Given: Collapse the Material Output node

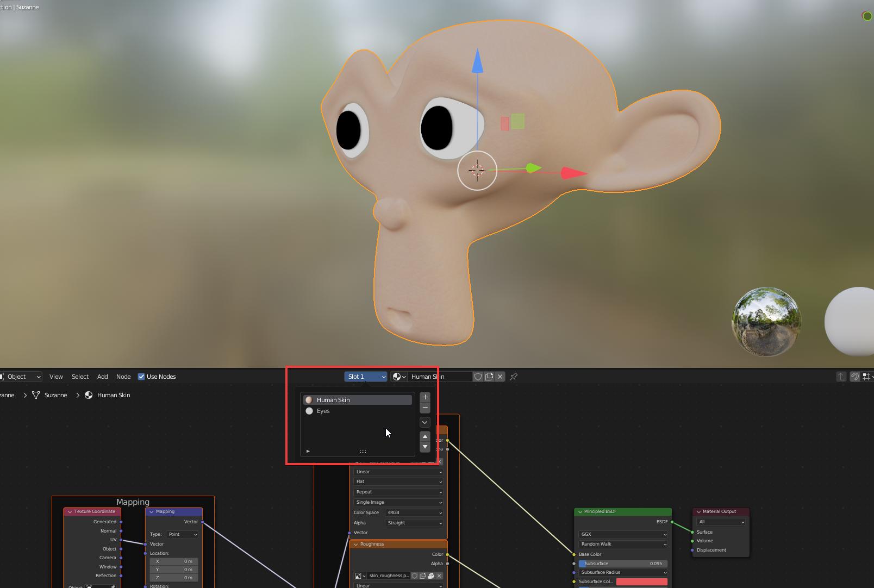Looking at the screenshot, I should pos(698,511).
